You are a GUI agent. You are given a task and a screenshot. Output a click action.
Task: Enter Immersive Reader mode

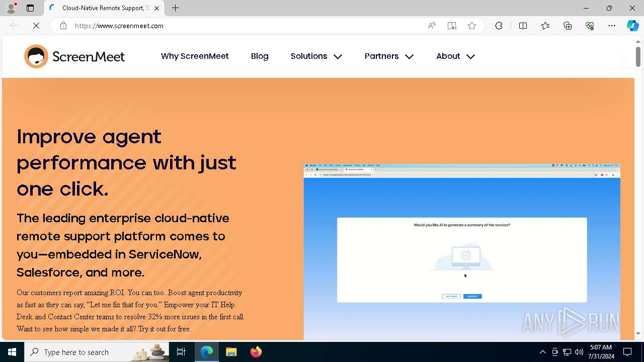pyautogui.click(x=452, y=26)
